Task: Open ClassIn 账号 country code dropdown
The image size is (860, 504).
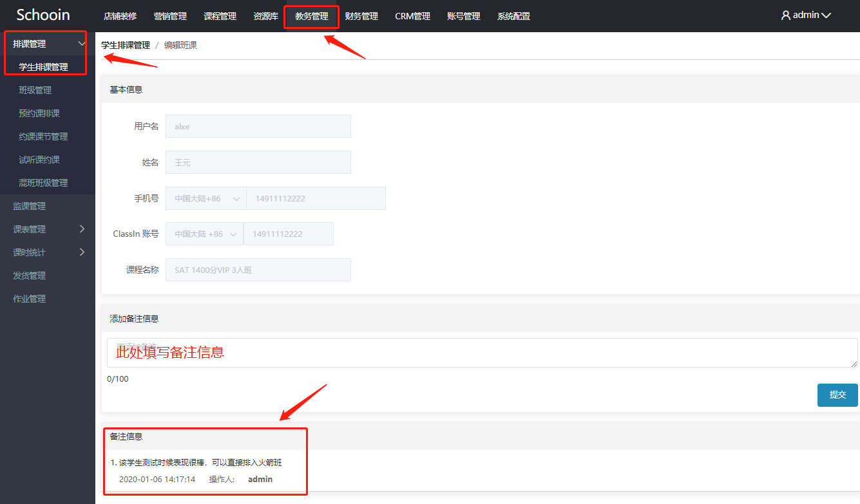Action: [x=205, y=234]
